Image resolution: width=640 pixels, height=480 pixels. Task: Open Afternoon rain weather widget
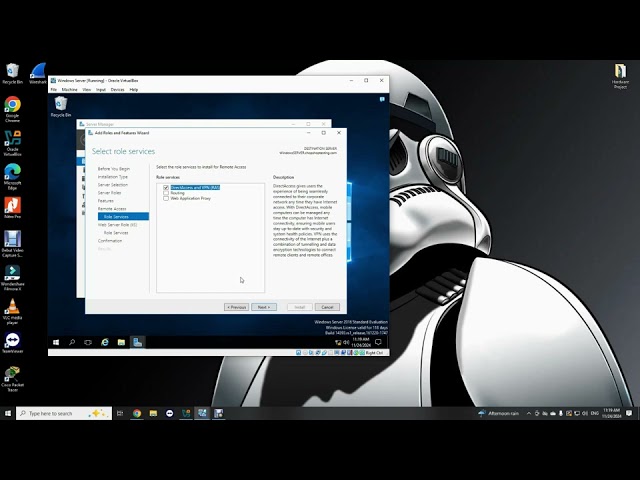(498, 413)
